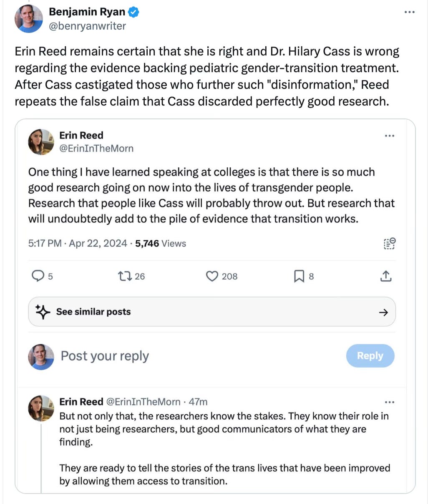Viewport: 428px width, 504px height.
Task: Open more options on Erin Reed's 47m reply
Action: click(389, 402)
